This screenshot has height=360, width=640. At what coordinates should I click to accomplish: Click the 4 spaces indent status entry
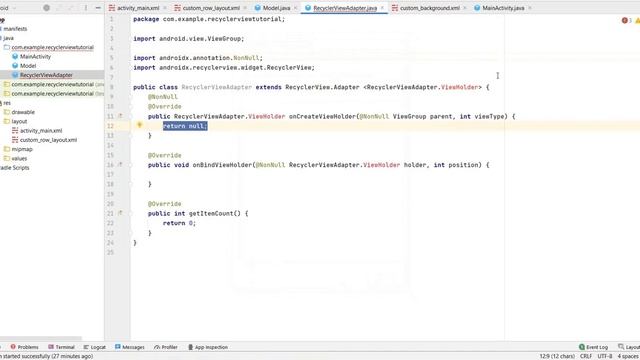[628, 356]
